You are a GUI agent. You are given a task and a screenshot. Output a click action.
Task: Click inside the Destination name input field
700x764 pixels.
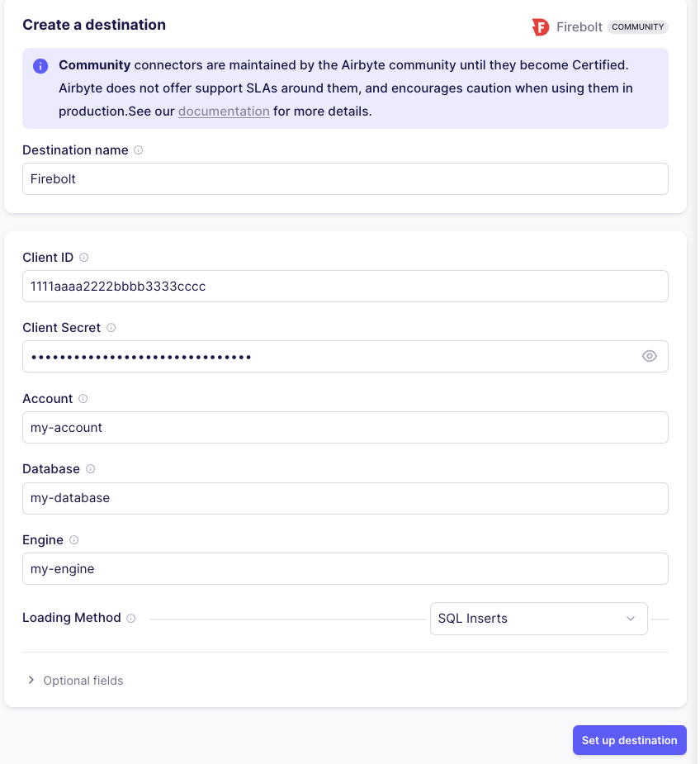345,178
